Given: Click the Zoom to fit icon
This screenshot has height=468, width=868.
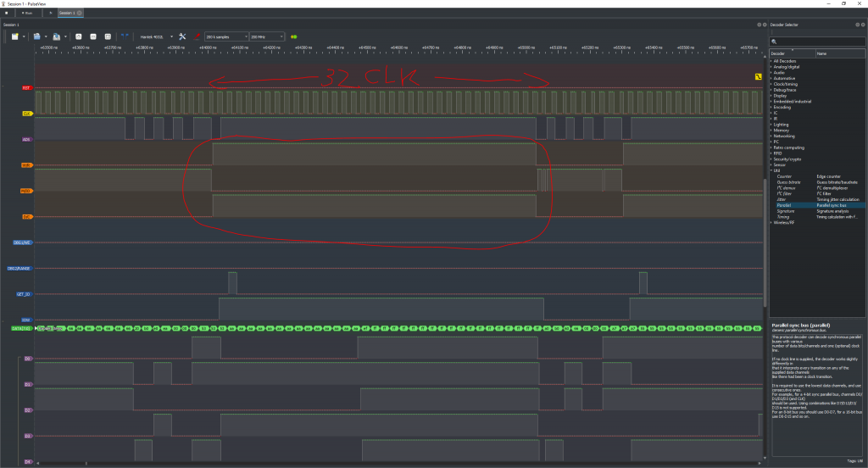Looking at the screenshot, I should coord(108,36).
